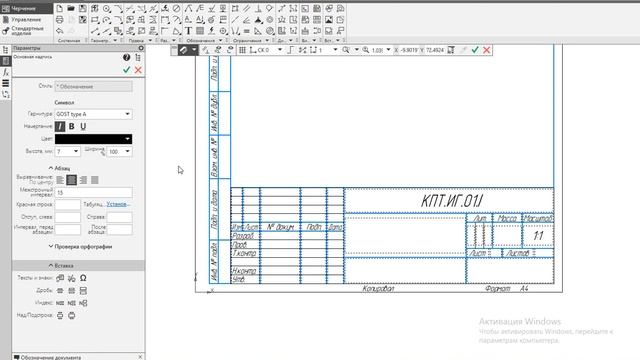Open the fx variables side panel
This screenshot has height=360, width=640.
[6, 72]
